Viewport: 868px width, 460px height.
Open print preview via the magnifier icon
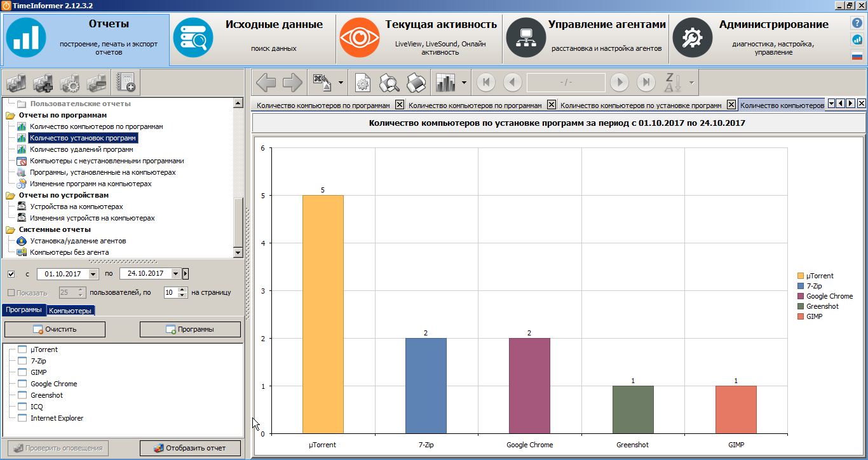pyautogui.click(x=389, y=83)
